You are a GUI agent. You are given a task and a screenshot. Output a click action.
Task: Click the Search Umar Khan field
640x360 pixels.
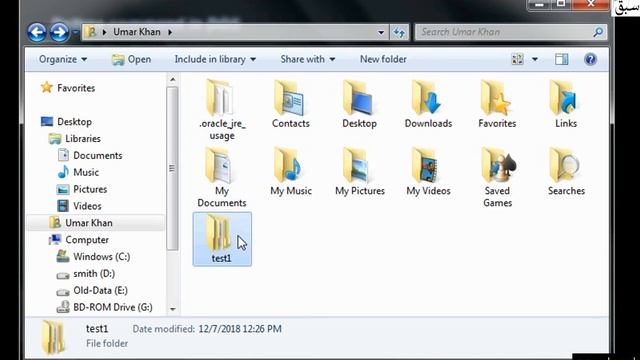coord(504,32)
